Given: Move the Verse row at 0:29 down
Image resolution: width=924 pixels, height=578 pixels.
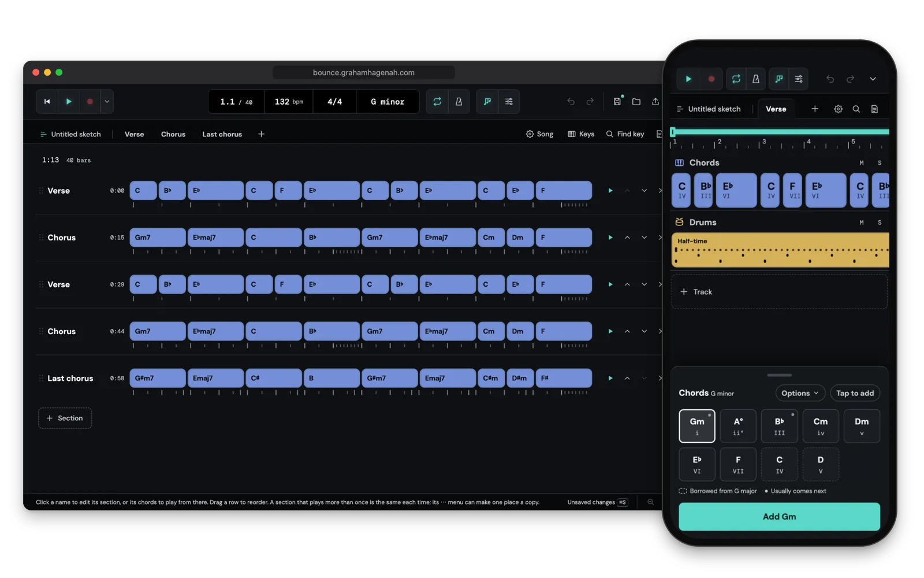Looking at the screenshot, I should pos(644,284).
